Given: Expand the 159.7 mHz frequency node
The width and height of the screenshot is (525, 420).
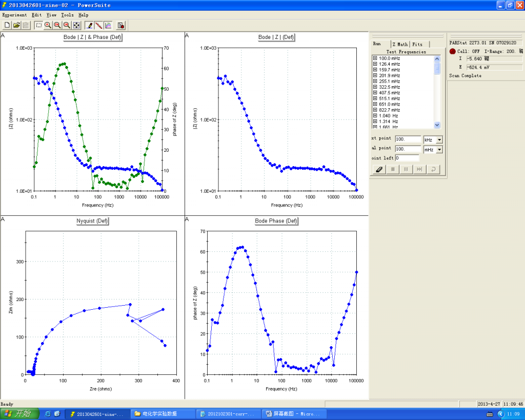Looking at the screenshot, I should [375, 70].
